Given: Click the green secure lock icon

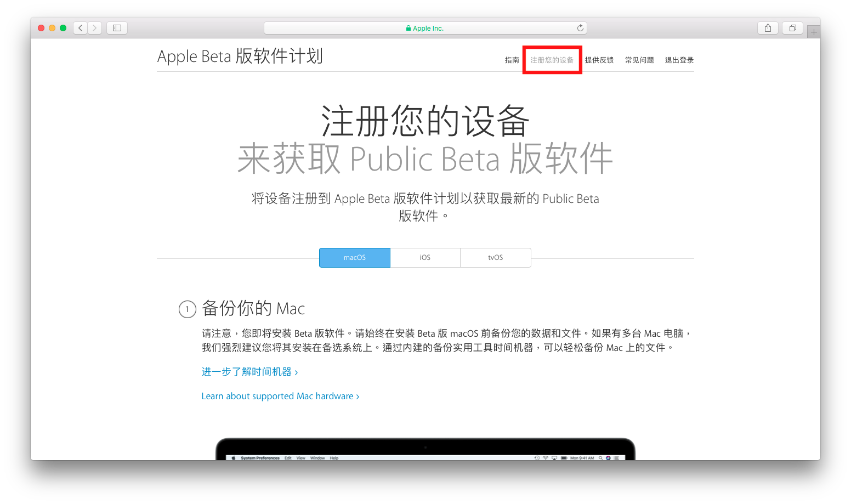Looking at the screenshot, I should (409, 28).
